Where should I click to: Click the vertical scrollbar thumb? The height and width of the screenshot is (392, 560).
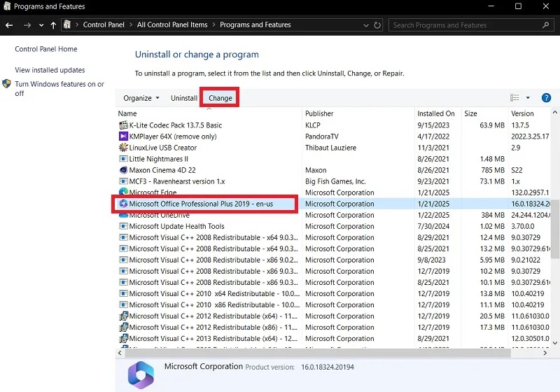[555, 229]
